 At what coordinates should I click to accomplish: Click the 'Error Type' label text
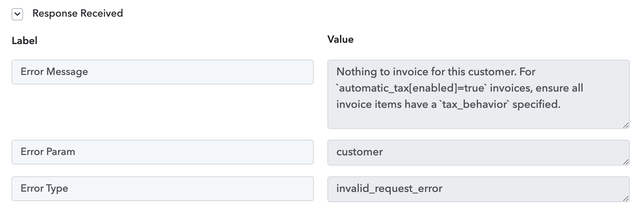pyautogui.click(x=44, y=188)
